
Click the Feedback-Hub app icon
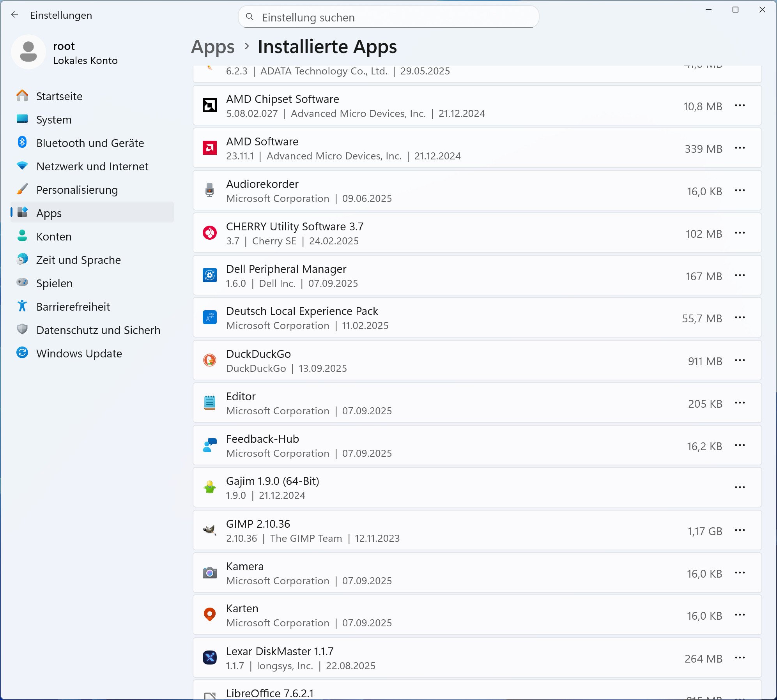click(x=210, y=445)
